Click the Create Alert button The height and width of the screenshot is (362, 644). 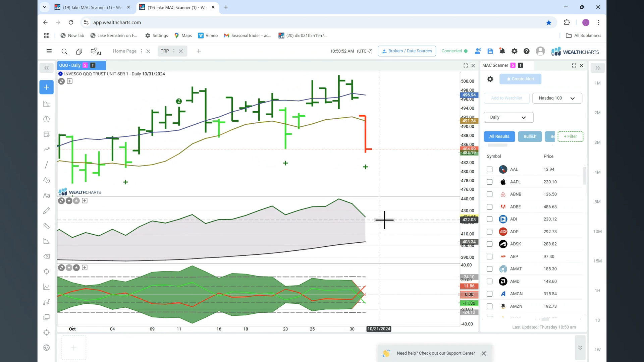[520, 79]
